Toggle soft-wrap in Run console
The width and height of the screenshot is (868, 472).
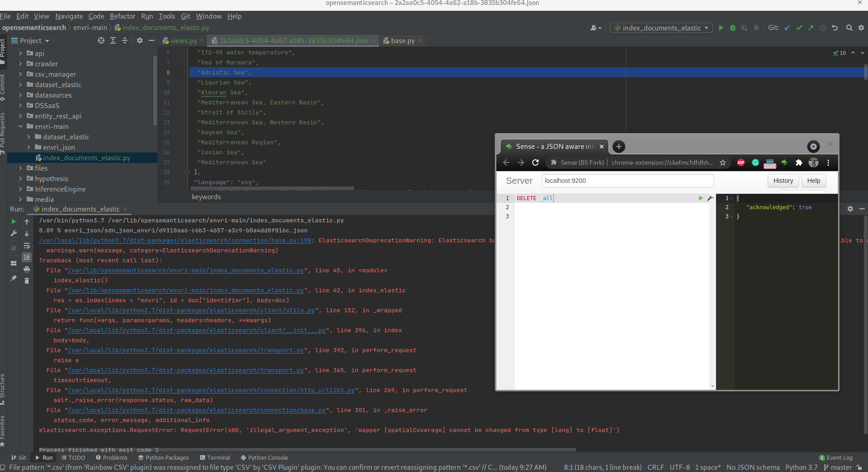tap(27, 246)
